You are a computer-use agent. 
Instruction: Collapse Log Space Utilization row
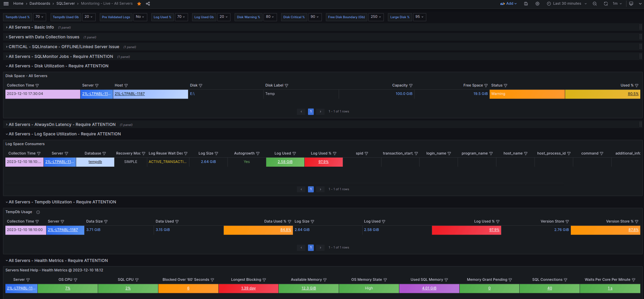coord(64,134)
